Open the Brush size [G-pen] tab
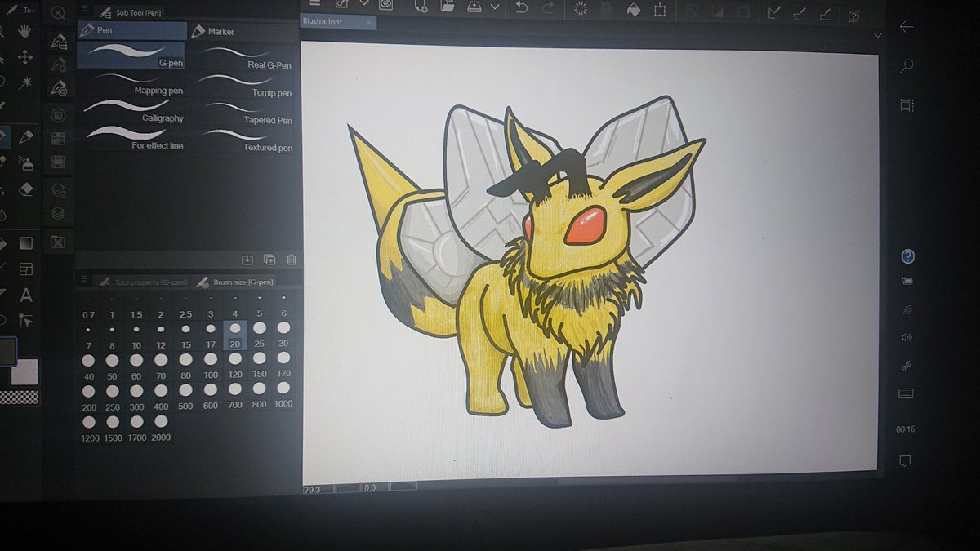 (235, 282)
